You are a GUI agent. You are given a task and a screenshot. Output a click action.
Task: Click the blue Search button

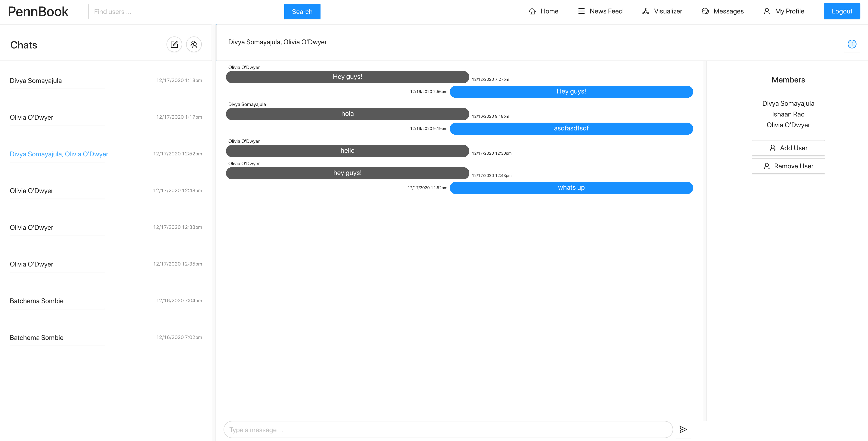click(302, 12)
